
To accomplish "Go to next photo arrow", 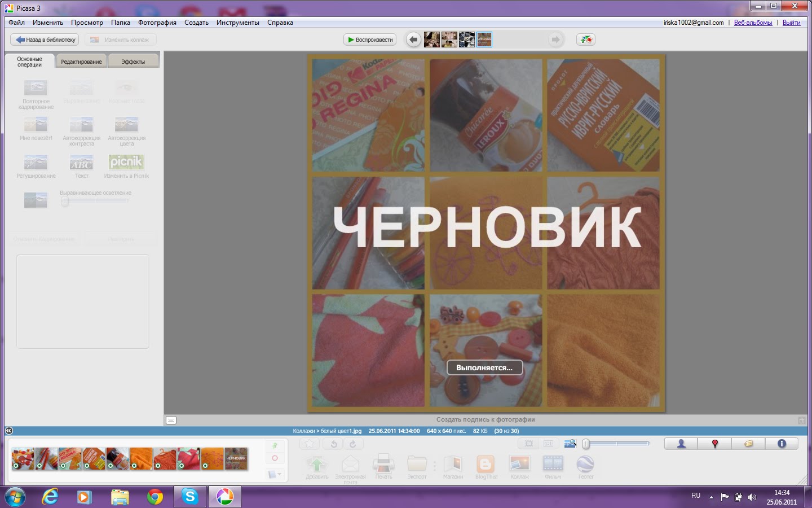I will click(x=555, y=40).
